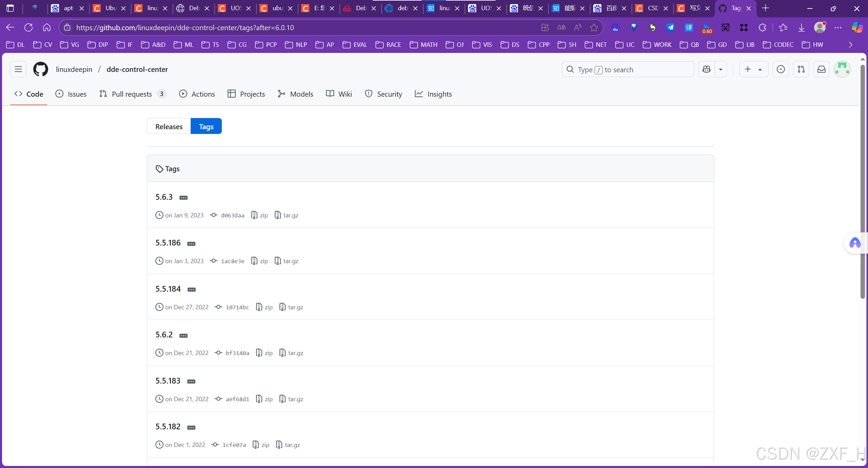
Task: Expand the ellipsis next to tag 5.5.182
Action: 191,428
